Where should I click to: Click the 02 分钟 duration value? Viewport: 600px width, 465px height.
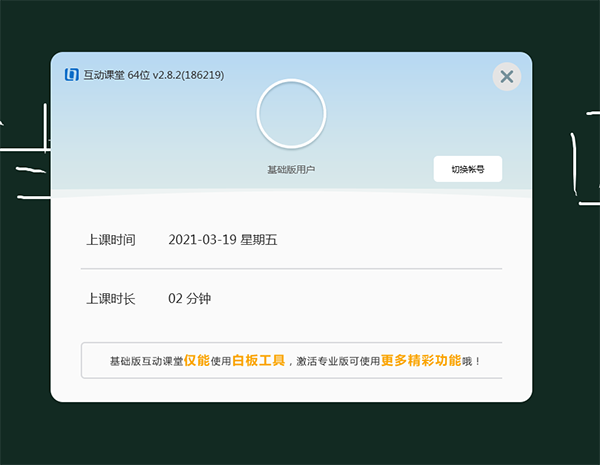(x=190, y=299)
